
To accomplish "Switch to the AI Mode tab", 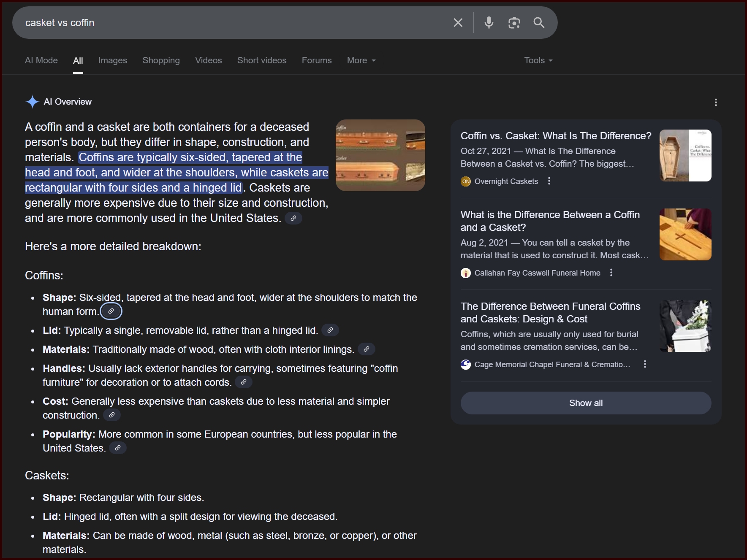I will (41, 60).
